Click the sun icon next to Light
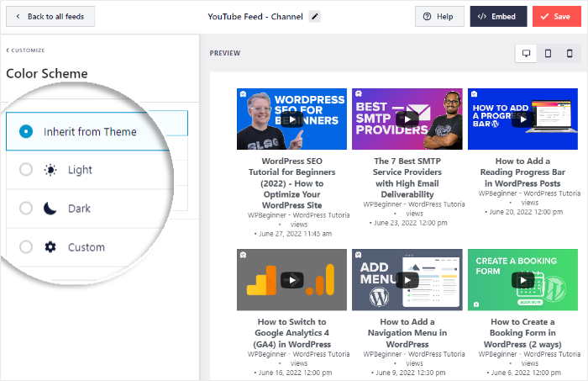 click(x=50, y=170)
